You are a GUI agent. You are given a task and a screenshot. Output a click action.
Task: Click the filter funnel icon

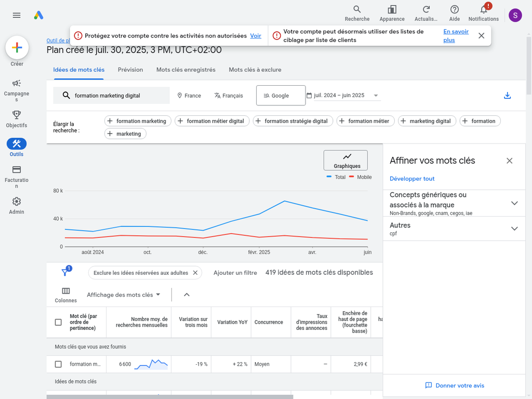point(65,272)
